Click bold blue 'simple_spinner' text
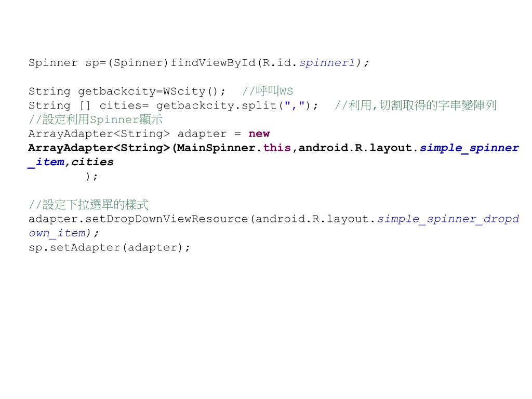 click(469, 148)
